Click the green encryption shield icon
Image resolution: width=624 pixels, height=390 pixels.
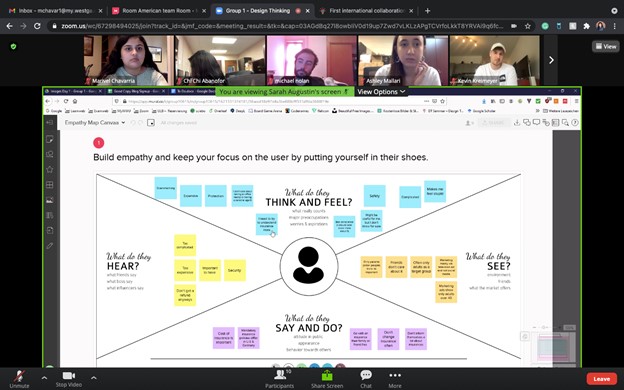pos(14,47)
